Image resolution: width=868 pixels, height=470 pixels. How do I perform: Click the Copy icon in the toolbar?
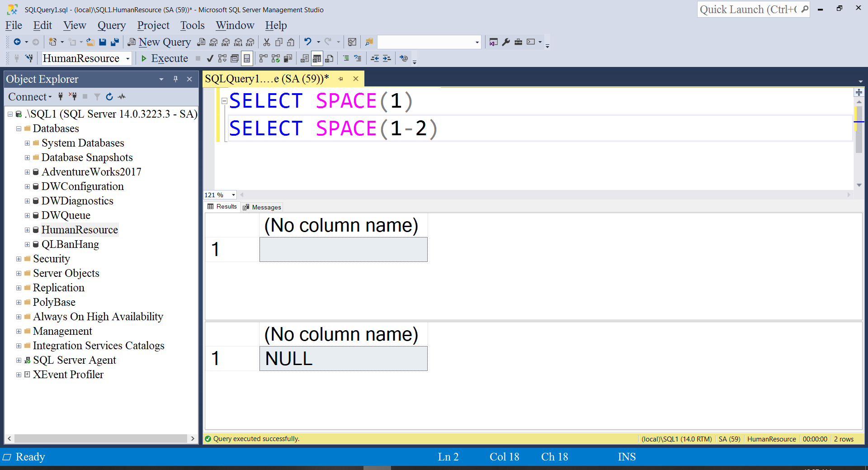(279, 42)
